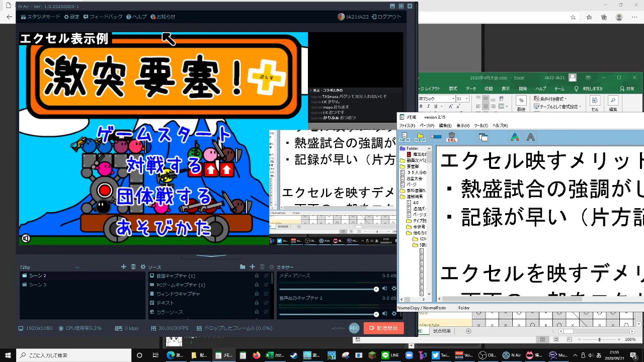The height and width of the screenshot is (362, 644).
Task: Toggle lock on PCゲームキャプチャ (1) source
Action: pos(257,285)
